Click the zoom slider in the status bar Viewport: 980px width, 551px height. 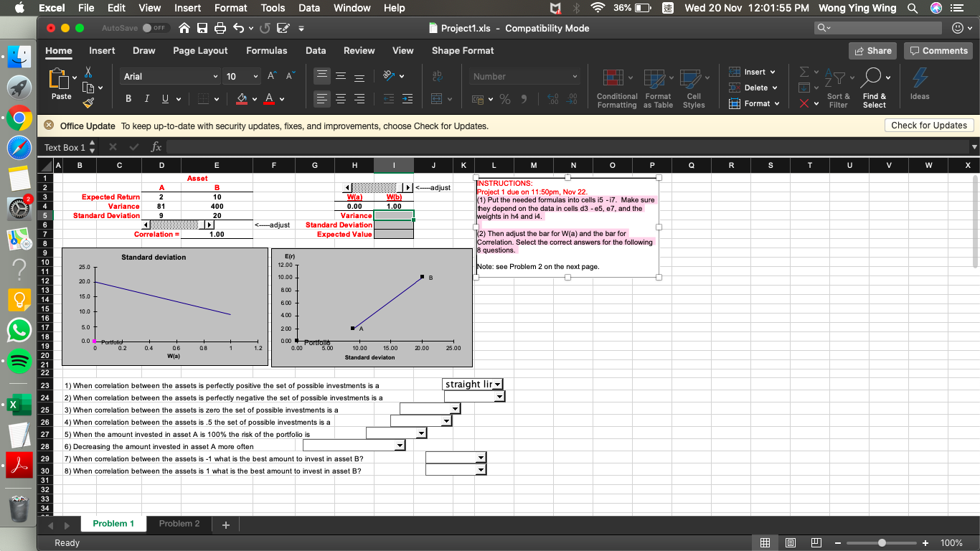882,543
